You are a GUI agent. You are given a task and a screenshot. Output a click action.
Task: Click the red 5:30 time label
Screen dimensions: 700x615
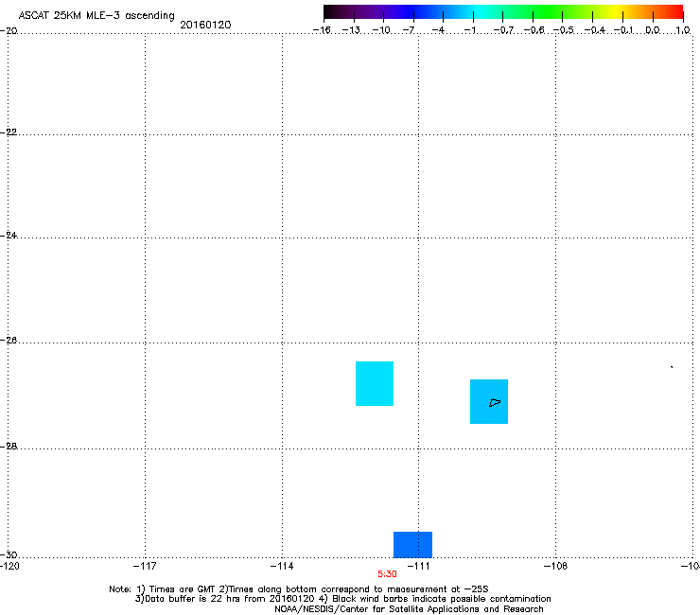pos(387,574)
